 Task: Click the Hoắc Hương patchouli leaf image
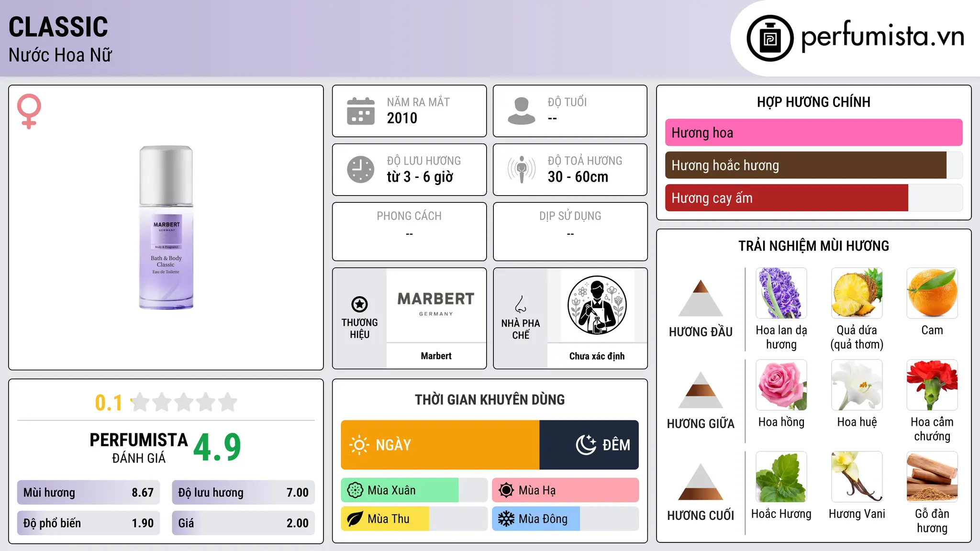781,477
